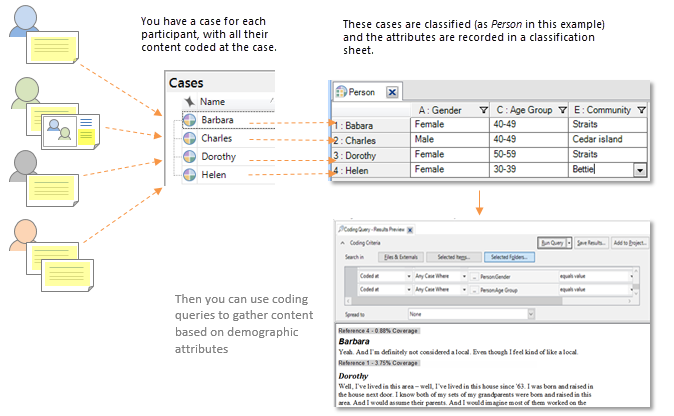Click the Save Results button
The width and height of the screenshot is (674, 416).
click(591, 243)
